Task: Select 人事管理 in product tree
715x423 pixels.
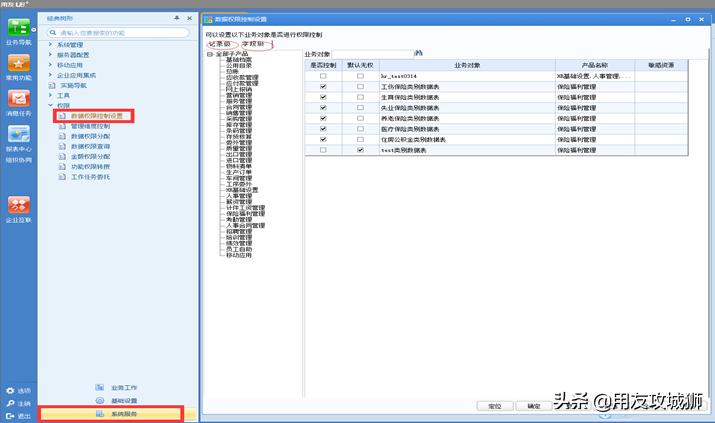Action: point(239,196)
